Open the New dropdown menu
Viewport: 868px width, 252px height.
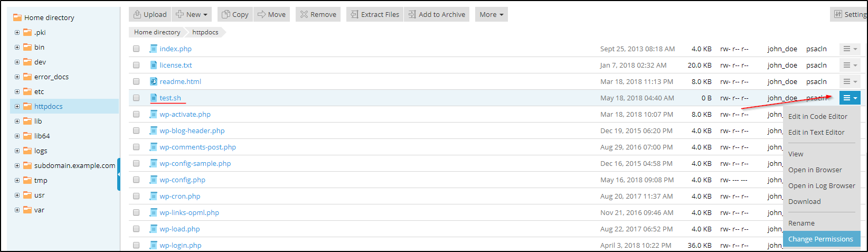tap(192, 14)
